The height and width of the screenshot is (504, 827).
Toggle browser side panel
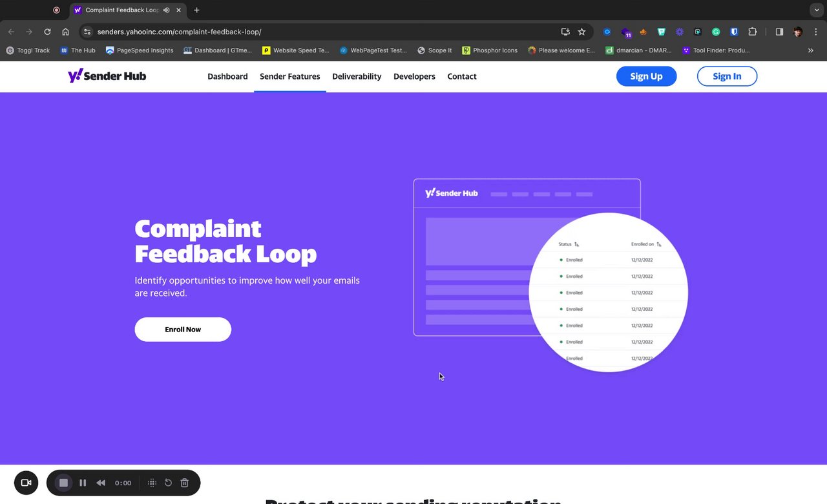point(779,32)
